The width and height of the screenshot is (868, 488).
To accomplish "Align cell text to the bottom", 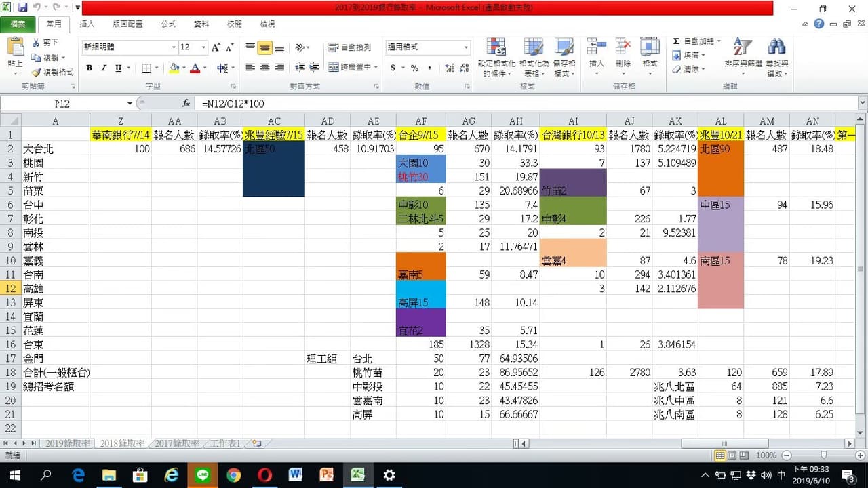I will click(279, 47).
